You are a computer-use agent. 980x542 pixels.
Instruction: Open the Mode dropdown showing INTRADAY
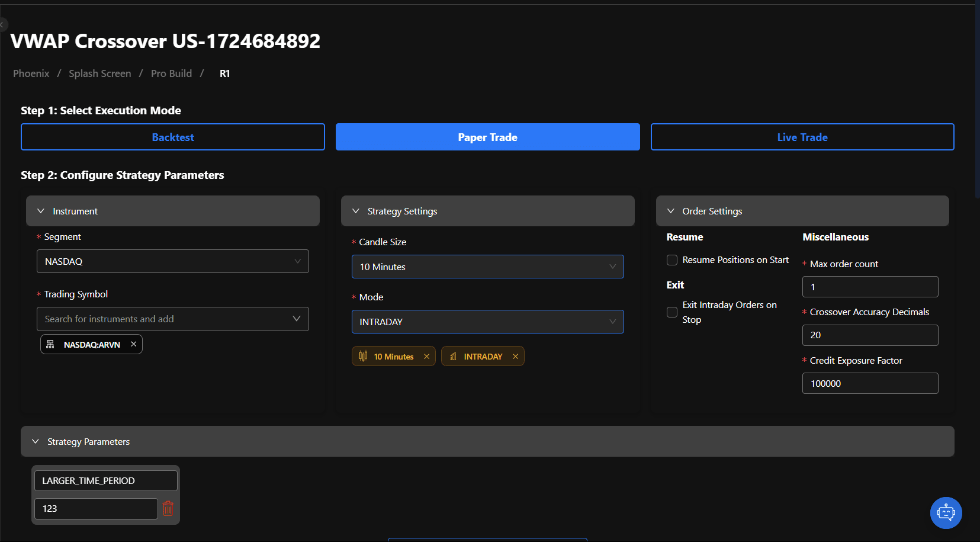point(487,322)
